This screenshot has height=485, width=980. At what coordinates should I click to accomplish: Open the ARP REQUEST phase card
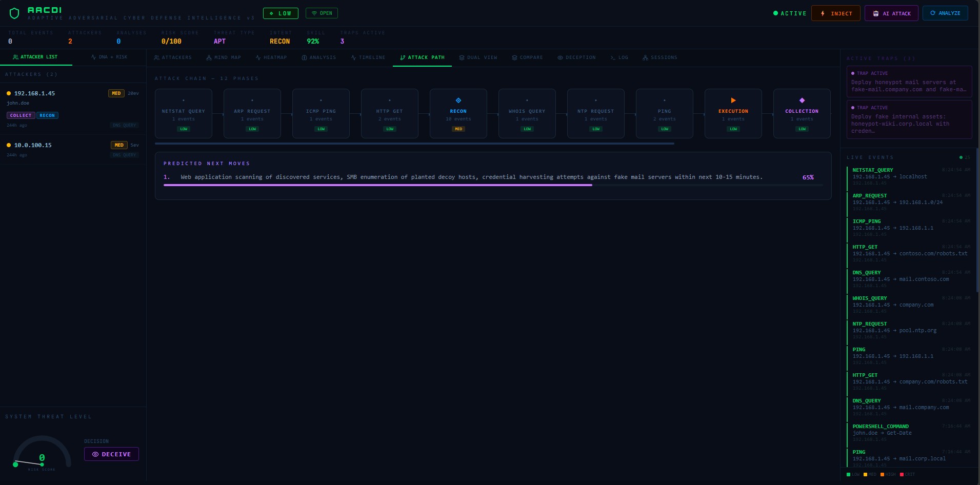click(x=252, y=113)
